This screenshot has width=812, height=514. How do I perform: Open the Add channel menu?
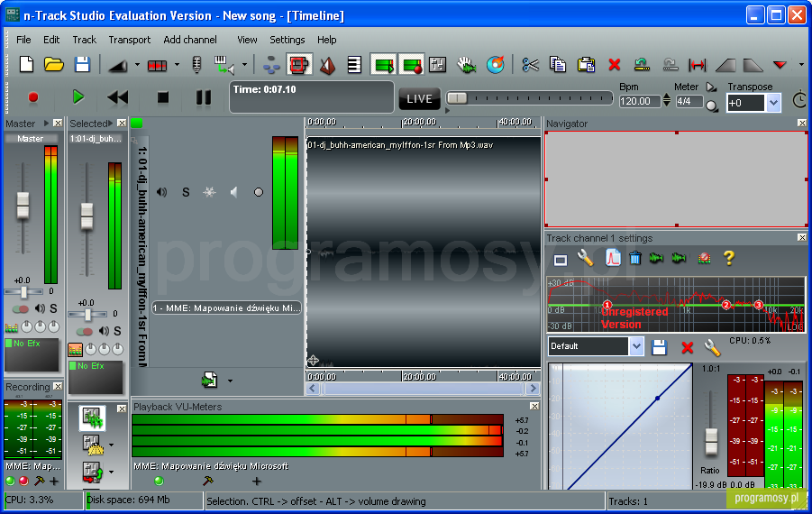(x=190, y=40)
